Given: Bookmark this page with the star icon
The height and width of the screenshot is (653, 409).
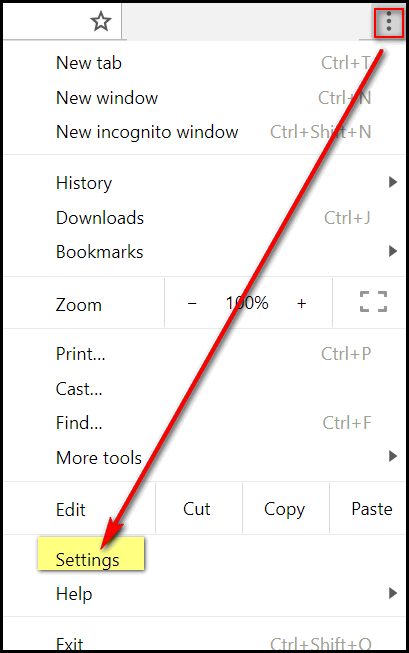Looking at the screenshot, I should [x=101, y=21].
